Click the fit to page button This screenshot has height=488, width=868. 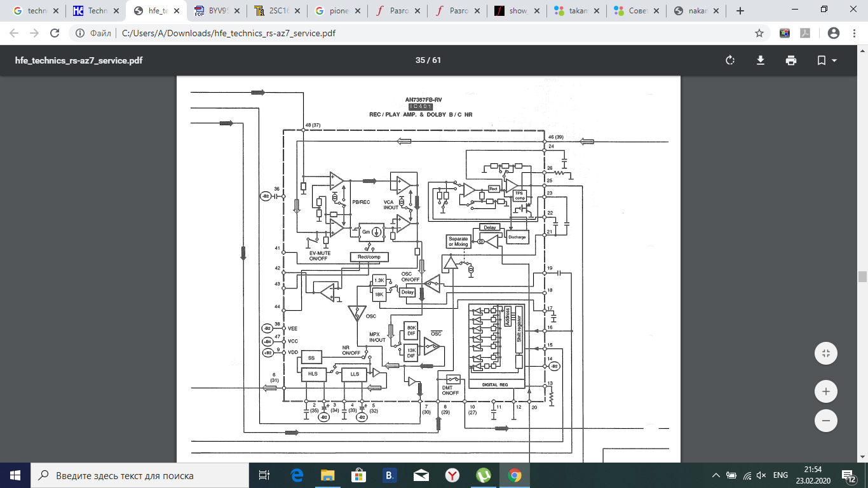tap(826, 353)
